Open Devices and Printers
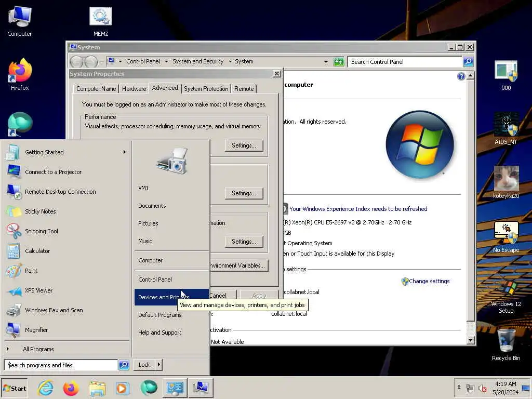 pyautogui.click(x=171, y=297)
